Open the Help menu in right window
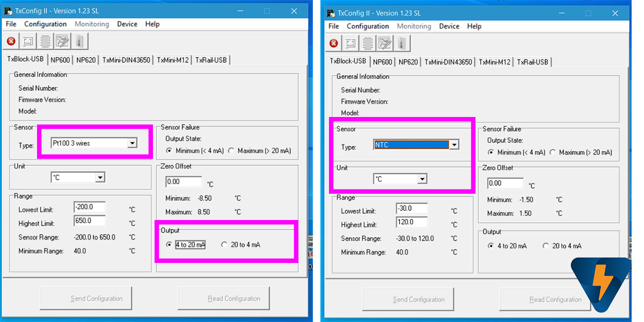 click(x=474, y=26)
